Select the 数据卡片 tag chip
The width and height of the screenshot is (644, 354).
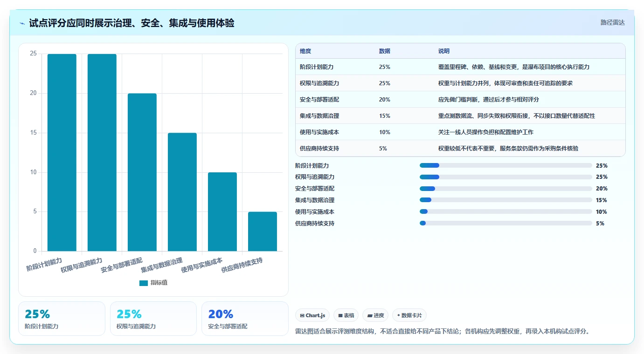(409, 315)
